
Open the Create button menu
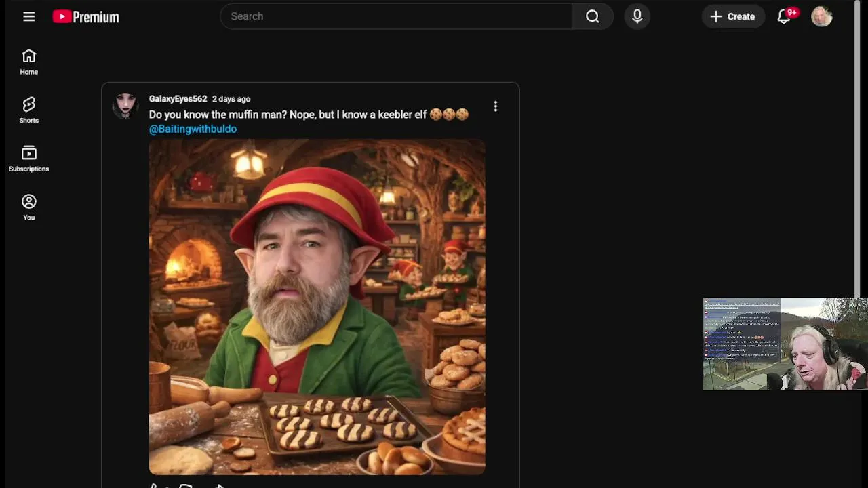click(732, 16)
